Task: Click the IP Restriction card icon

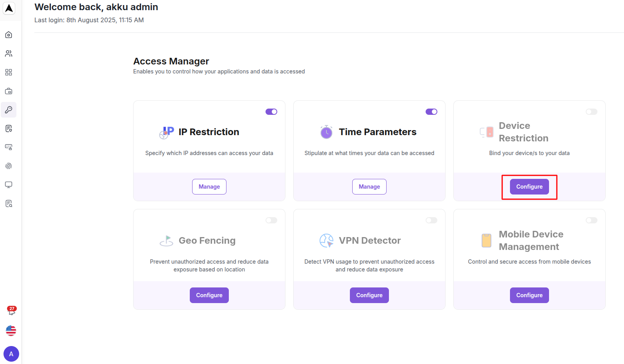Action: (167, 132)
